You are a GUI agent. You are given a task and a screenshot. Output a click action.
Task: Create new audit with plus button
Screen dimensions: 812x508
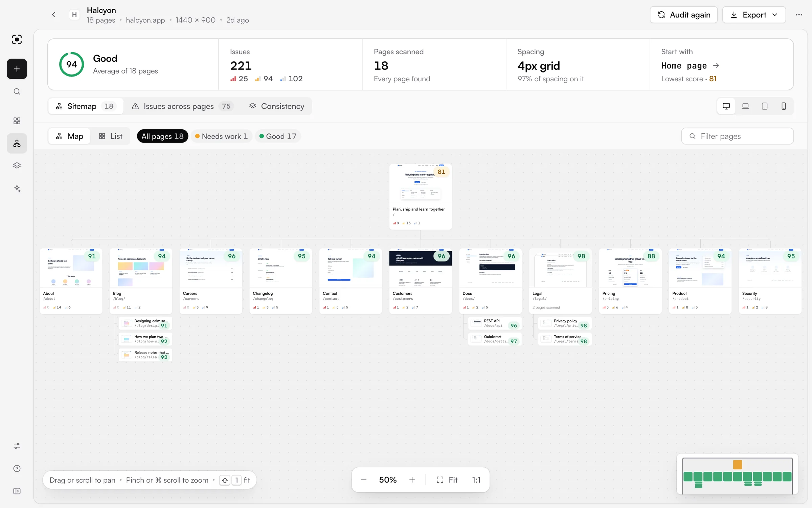pyautogui.click(x=17, y=69)
